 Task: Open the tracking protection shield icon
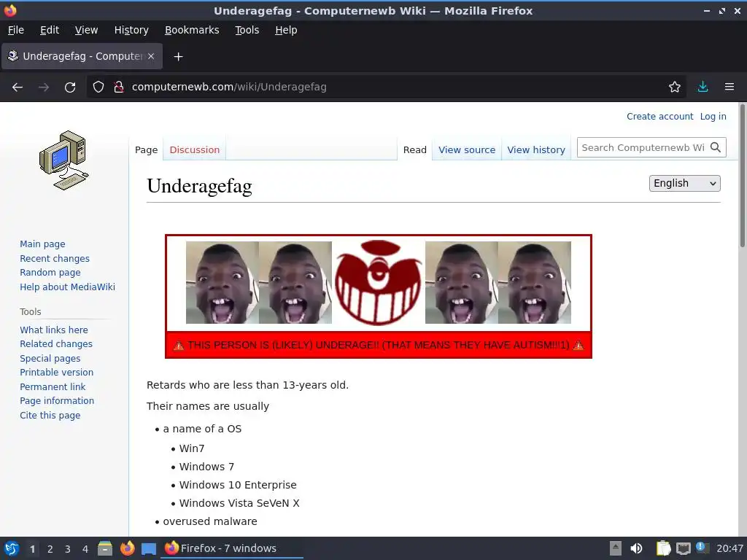(98, 87)
